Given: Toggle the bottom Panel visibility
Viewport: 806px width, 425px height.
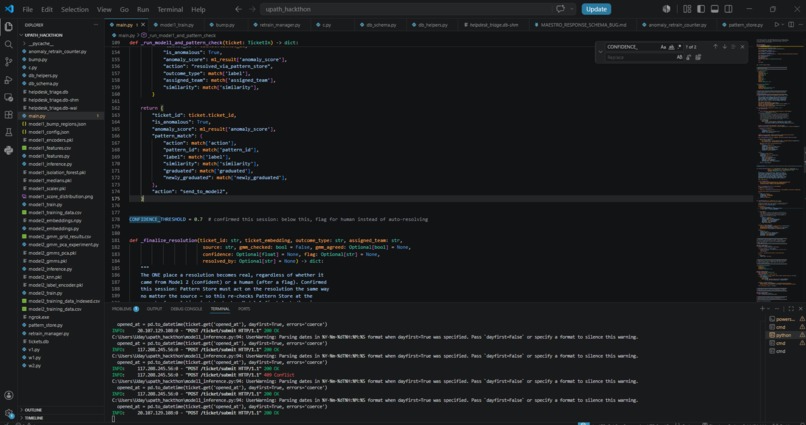Looking at the screenshot, I should coord(715,9).
